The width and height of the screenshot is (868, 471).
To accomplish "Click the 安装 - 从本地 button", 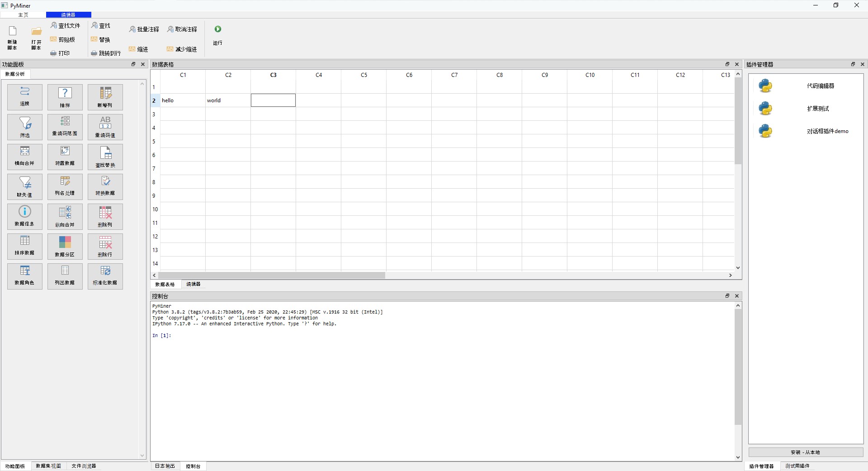I will [x=806, y=452].
